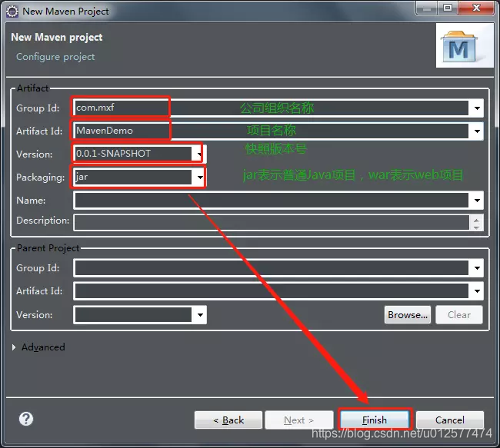Screen dimensions: 500x448
Task: Click the Eclipse gear icon in title bar
Action: 12,12
